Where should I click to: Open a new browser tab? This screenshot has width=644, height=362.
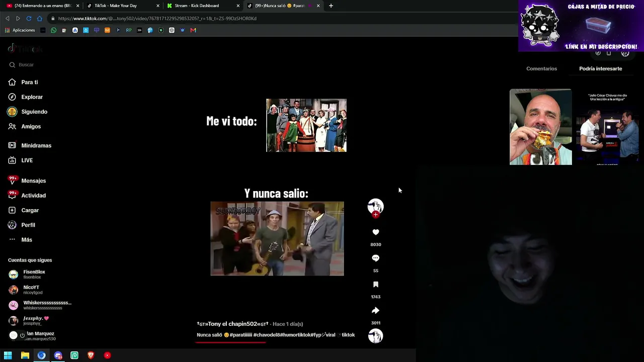[x=331, y=6]
